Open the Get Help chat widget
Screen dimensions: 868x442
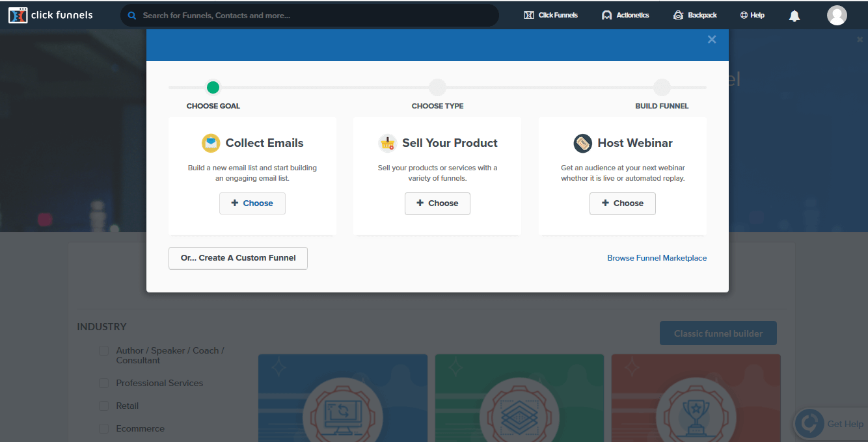(830, 424)
